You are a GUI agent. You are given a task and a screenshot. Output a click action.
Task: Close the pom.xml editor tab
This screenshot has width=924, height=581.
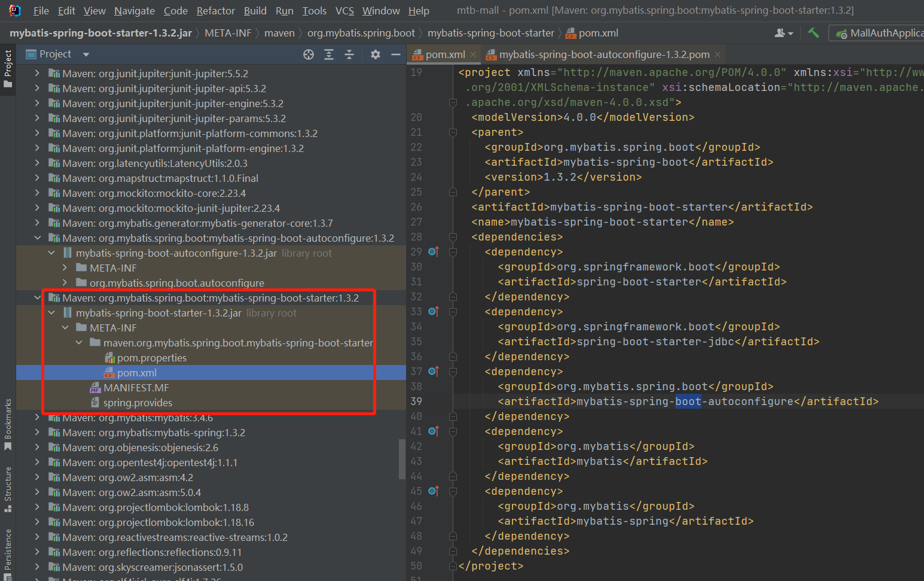[x=473, y=54]
